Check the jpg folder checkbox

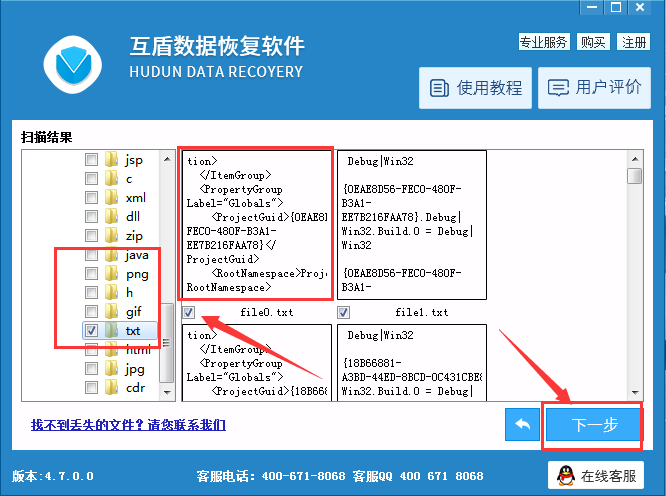tap(91, 368)
